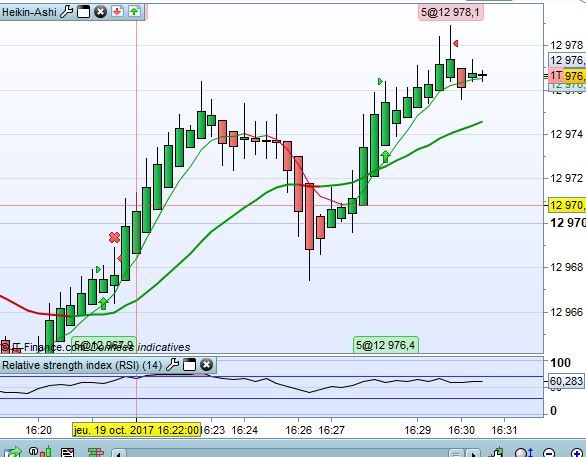
Task: Zoom in with the plus icon
Action: (577, 453)
